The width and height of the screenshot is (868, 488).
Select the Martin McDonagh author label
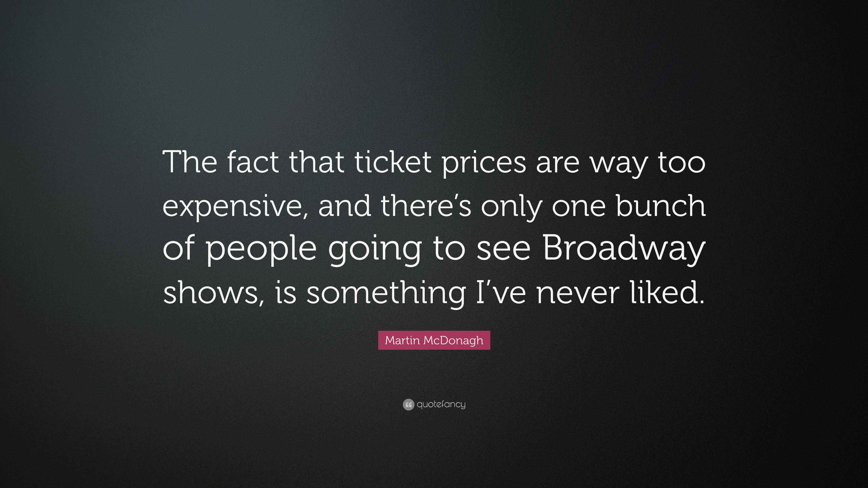point(434,340)
